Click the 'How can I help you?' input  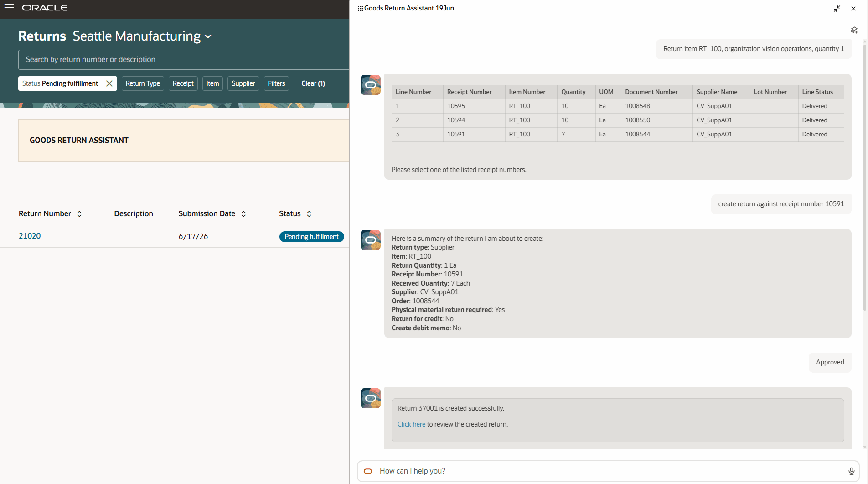pos(608,471)
